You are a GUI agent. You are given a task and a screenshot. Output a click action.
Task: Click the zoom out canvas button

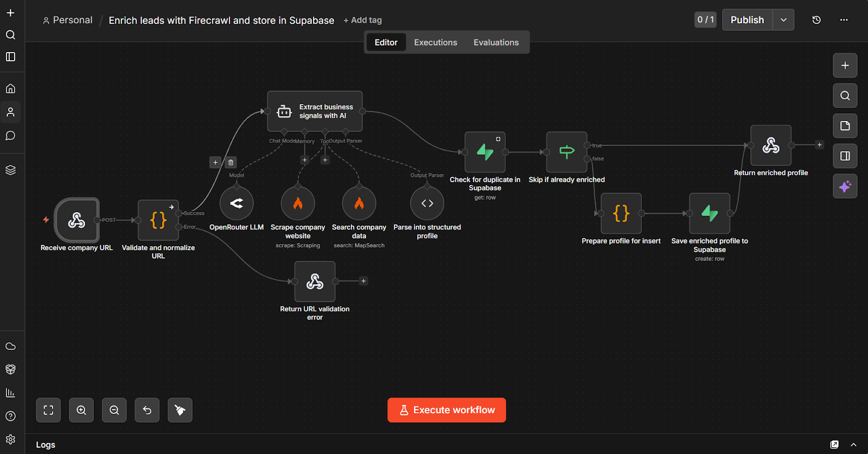[114, 410]
